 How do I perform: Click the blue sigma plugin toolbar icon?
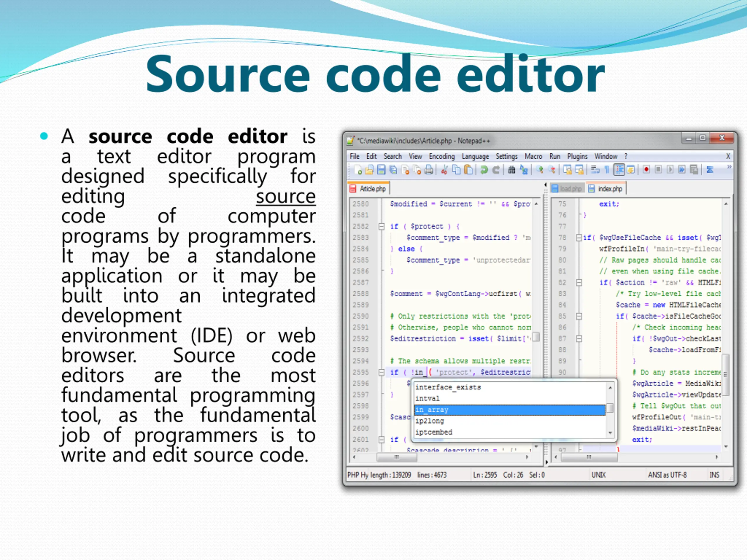tap(710, 169)
